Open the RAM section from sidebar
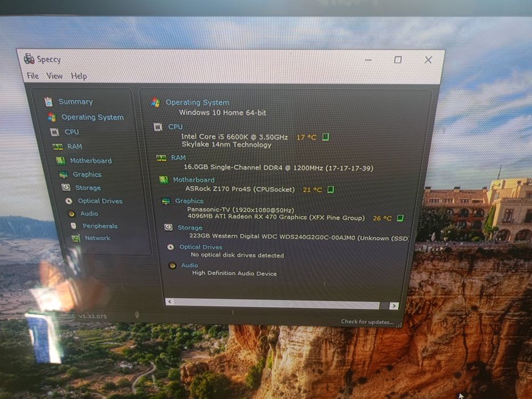The width and height of the screenshot is (532, 399). pyautogui.click(x=75, y=146)
